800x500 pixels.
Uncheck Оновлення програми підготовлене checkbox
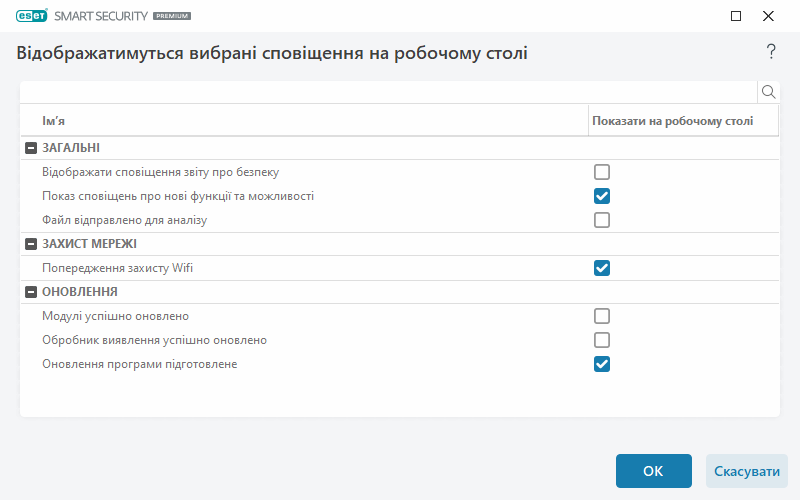pyautogui.click(x=602, y=364)
